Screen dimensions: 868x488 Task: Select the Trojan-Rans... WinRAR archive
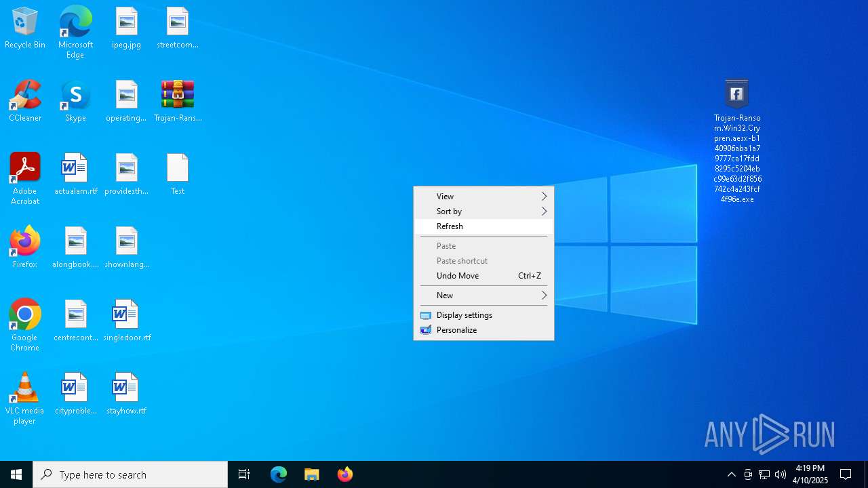coord(178,101)
